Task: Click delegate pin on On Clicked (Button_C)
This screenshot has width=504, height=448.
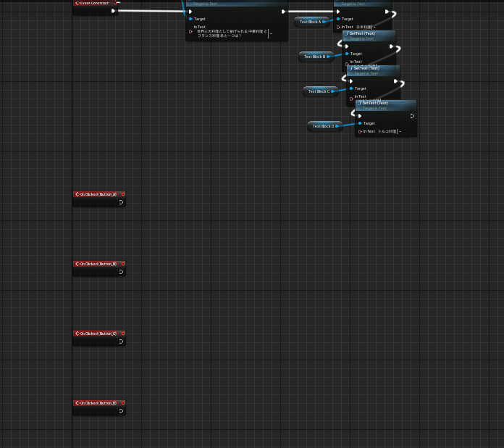Action: pos(123,333)
